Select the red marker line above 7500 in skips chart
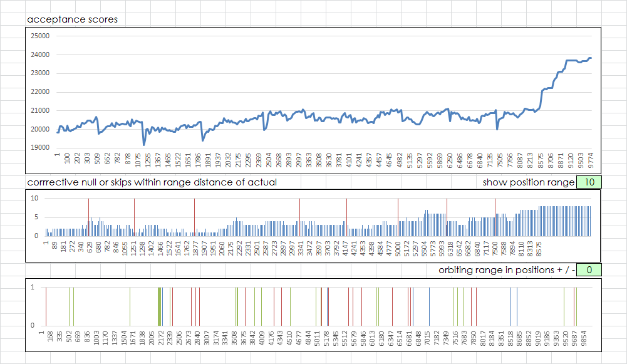This screenshot has height=364, width=627. pos(495,217)
